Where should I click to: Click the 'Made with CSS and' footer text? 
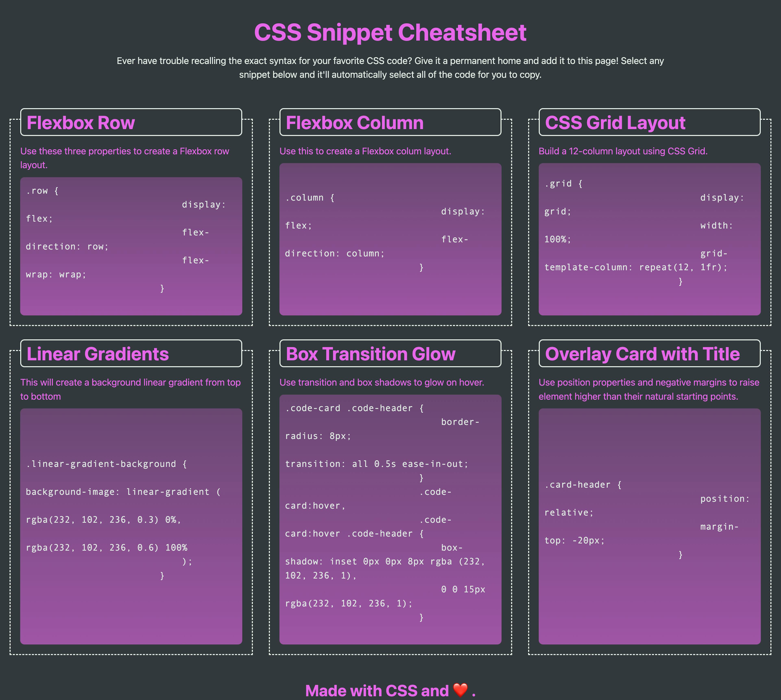(x=377, y=691)
